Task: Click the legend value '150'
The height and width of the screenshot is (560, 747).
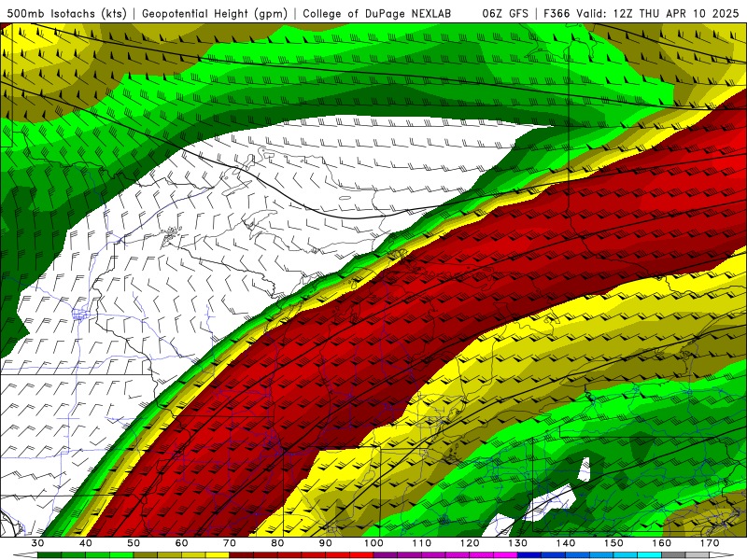Action: tap(613, 543)
